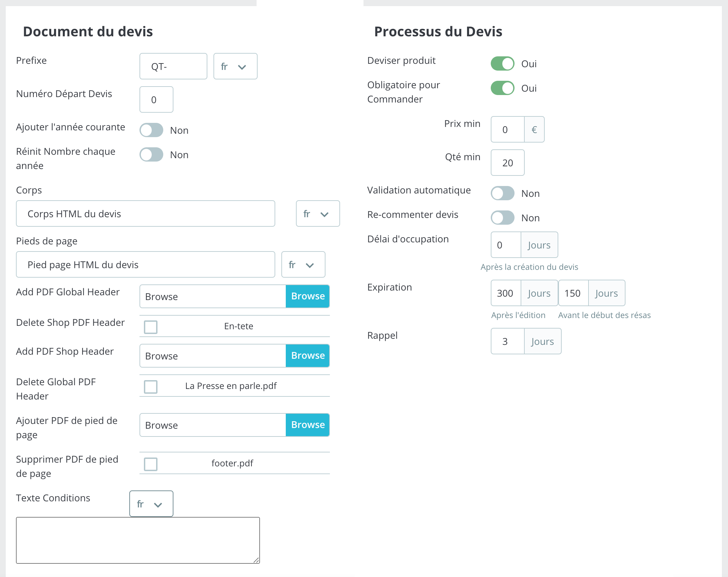Click Browse for Ajouter PDF de pied de page
This screenshot has width=728, height=577.
[x=307, y=425]
